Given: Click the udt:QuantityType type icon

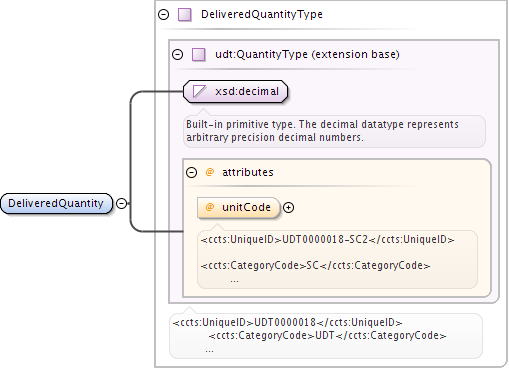Looking at the screenshot, I should coord(199,54).
